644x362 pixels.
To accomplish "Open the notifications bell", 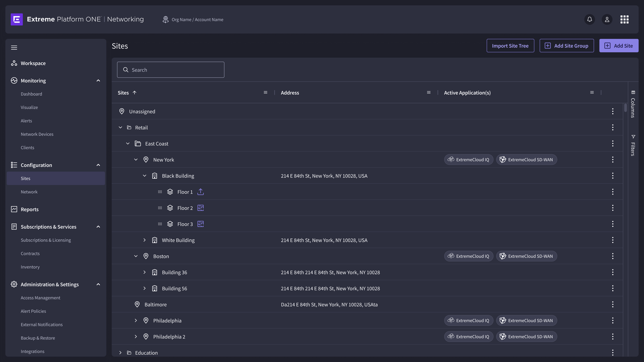I will [590, 19].
